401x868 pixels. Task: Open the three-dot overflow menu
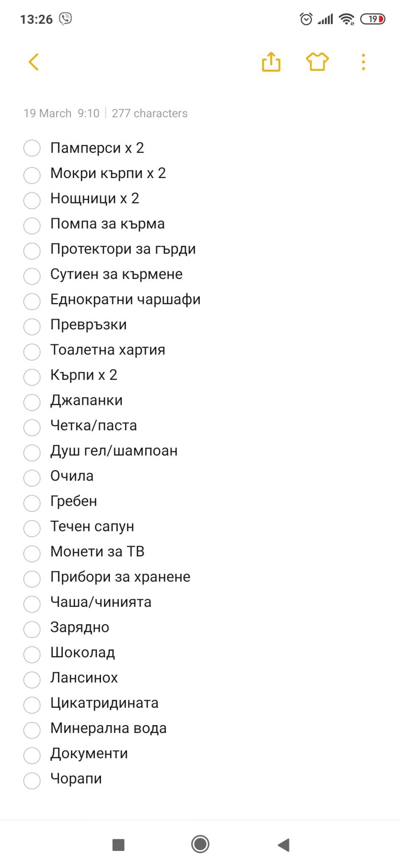[363, 62]
